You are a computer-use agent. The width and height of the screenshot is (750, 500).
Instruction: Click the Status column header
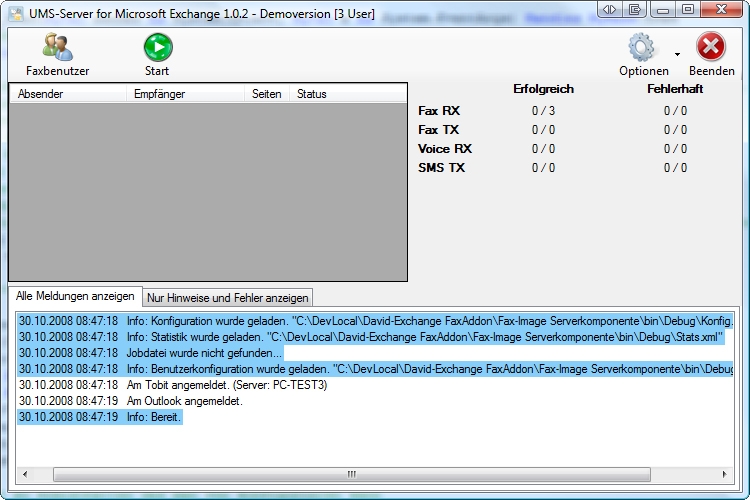tap(348, 94)
